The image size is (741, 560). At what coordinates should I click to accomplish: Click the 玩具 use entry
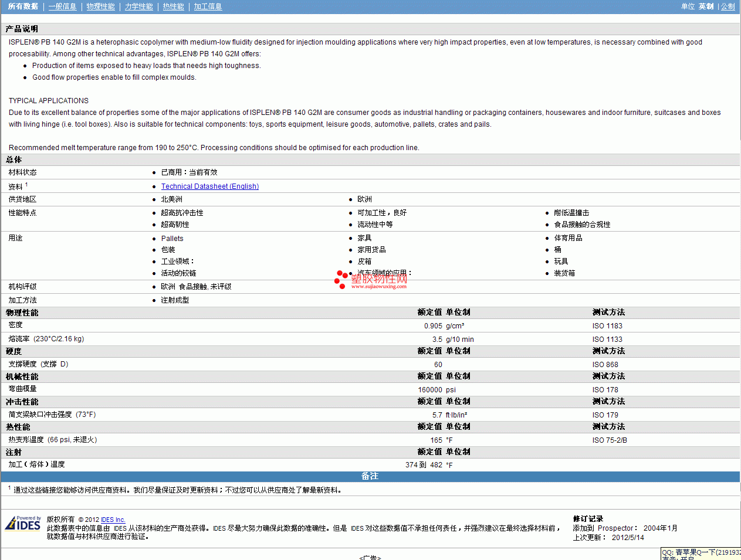561,262
